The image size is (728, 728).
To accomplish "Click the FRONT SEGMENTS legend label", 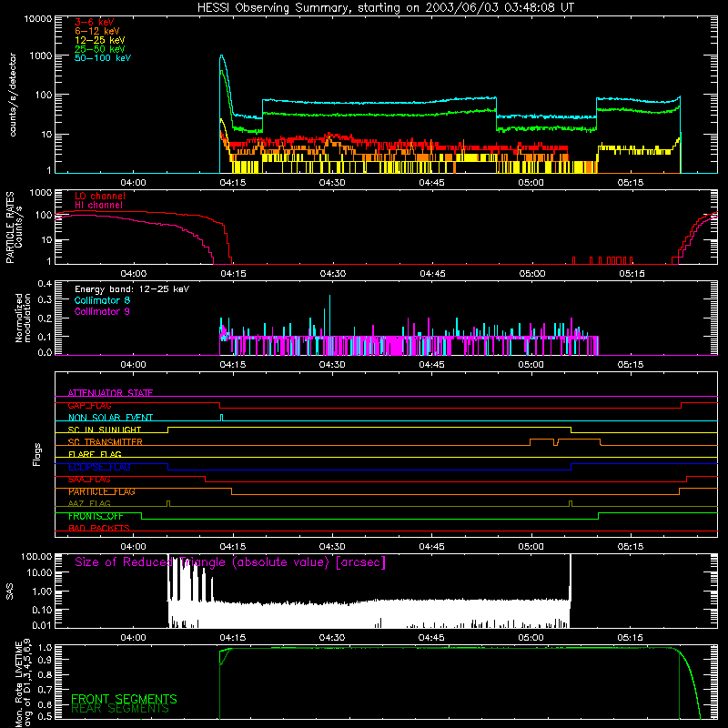I will click(x=124, y=699).
